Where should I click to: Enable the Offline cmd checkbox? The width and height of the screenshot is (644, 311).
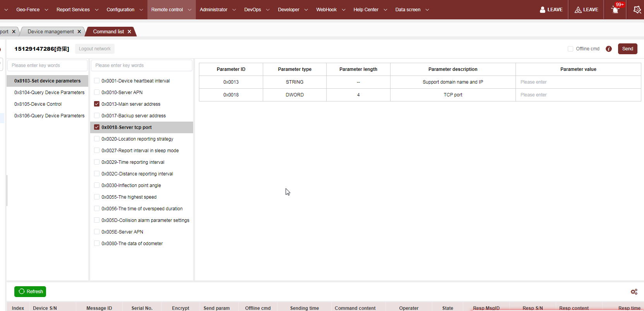(570, 49)
